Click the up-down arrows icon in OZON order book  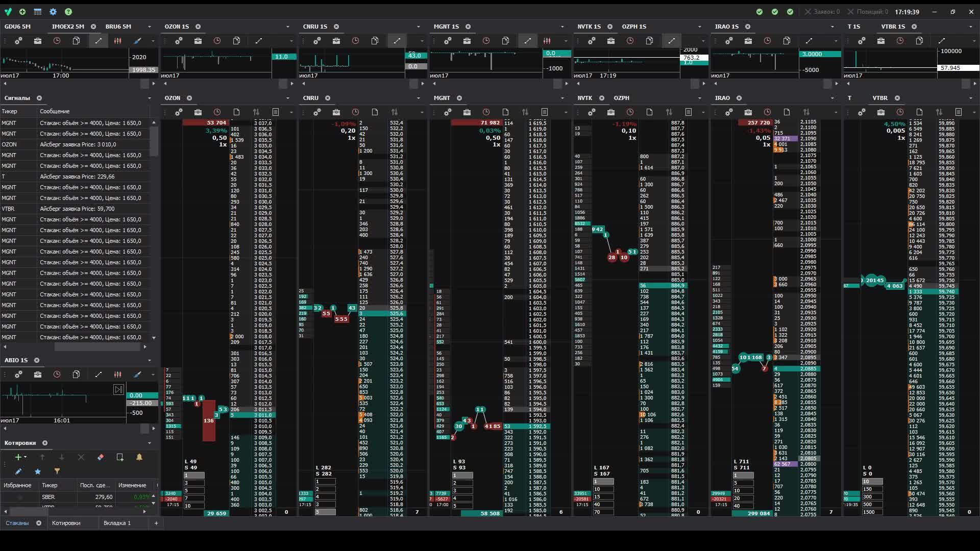click(x=256, y=112)
